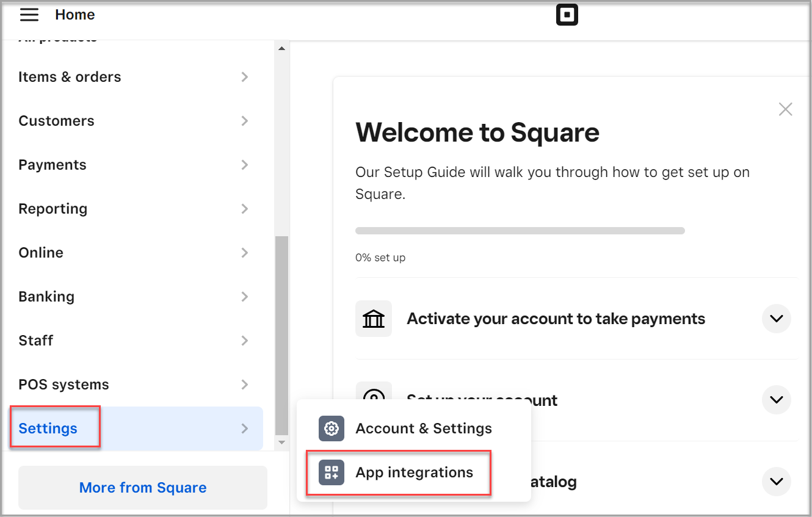Open the hamburger menu icon
The width and height of the screenshot is (812, 517).
coord(29,15)
